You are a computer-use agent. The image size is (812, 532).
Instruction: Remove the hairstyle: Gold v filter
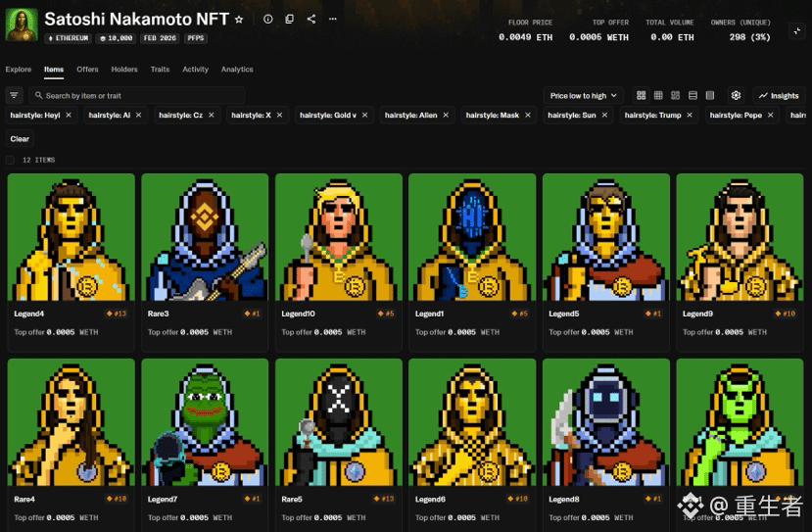coord(364,115)
